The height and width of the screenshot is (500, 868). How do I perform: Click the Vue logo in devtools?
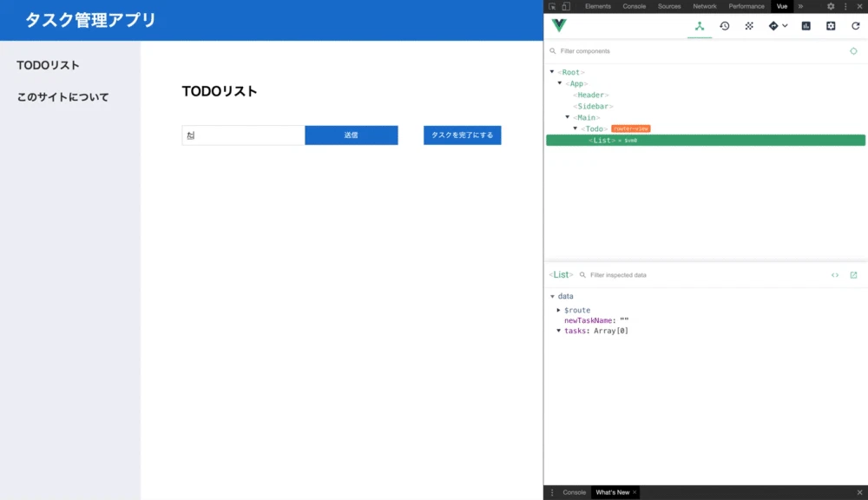pyautogui.click(x=559, y=25)
